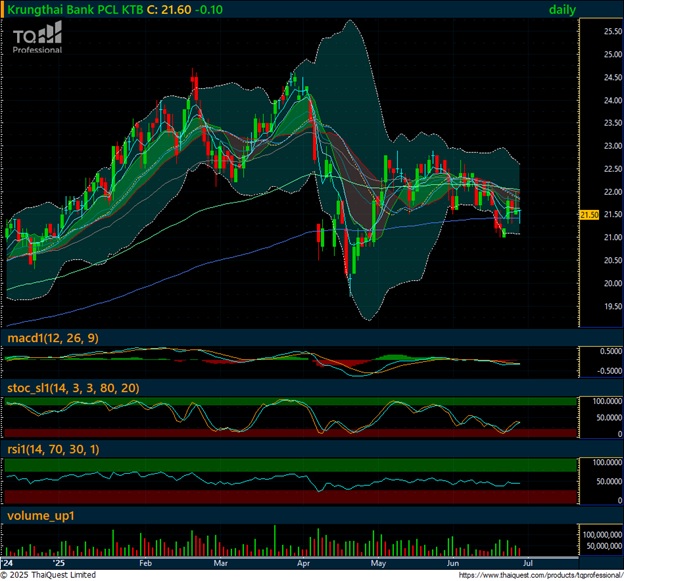This screenshot has height=581, width=681.
Task: Click the Krungthai Bank PCL KTB chart title
Action: point(75,10)
